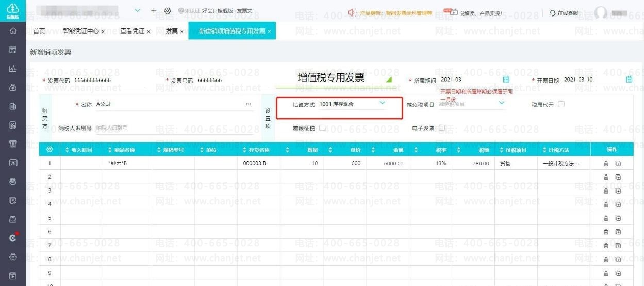This screenshot has height=286, width=644.
Task: Switch to the 智能凭证中心 tab
Action: coord(81,31)
